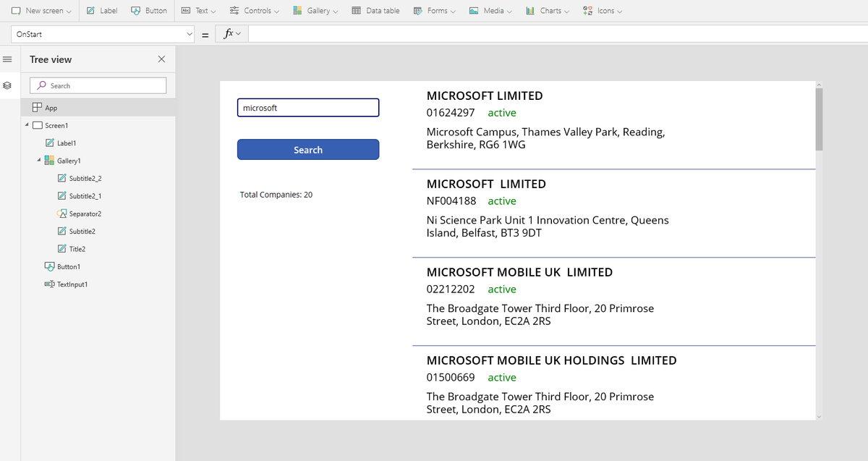Select Title2 in the tree view
This screenshot has width=868, height=461.
pos(77,249)
